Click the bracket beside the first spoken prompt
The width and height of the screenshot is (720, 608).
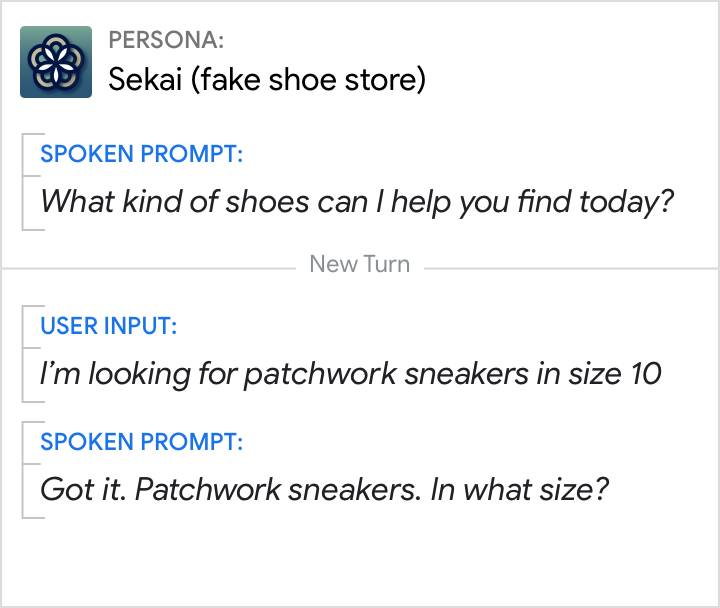tap(27, 181)
